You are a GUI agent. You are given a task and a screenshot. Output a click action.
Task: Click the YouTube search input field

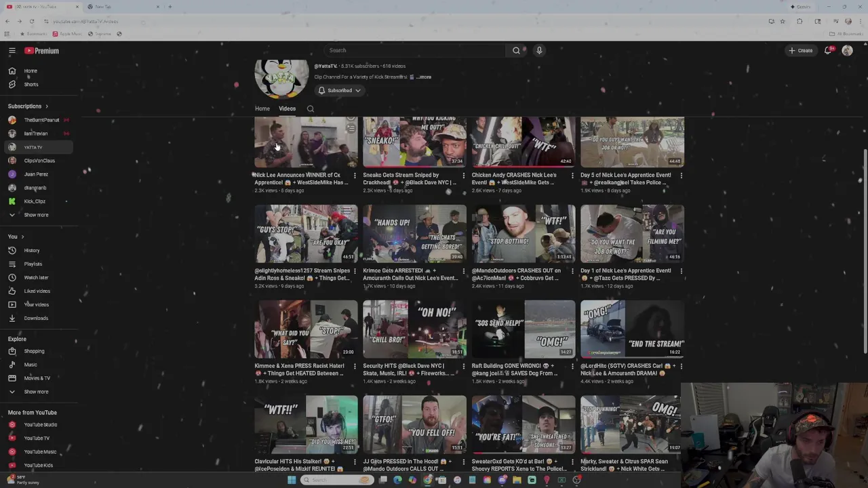415,50
